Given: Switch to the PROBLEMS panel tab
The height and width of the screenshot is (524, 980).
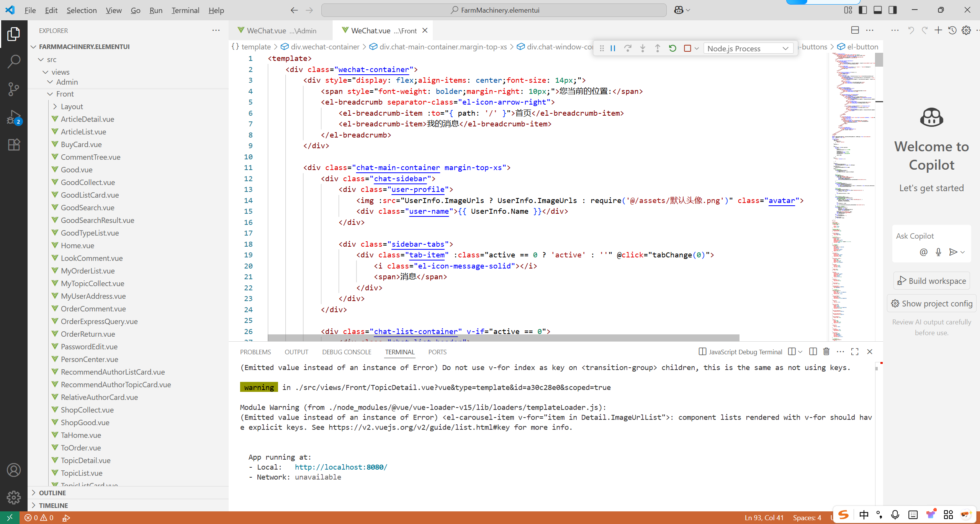Looking at the screenshot, I should (255, 352).
